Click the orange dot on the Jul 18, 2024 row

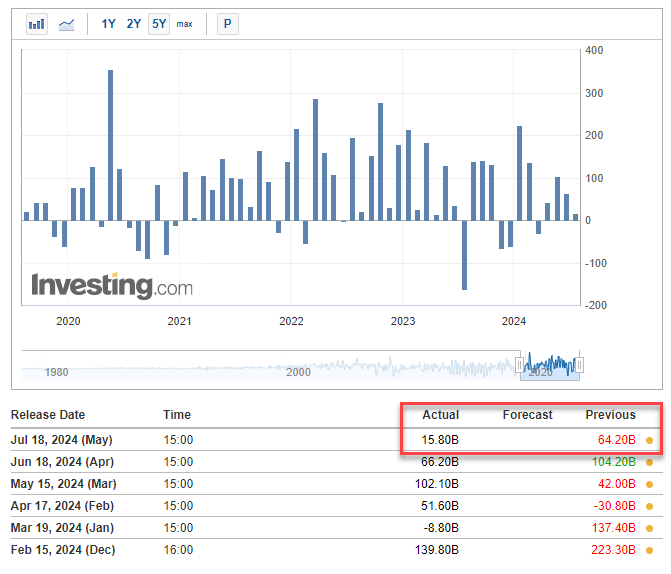pyautogui.click(x=650, y=440)
